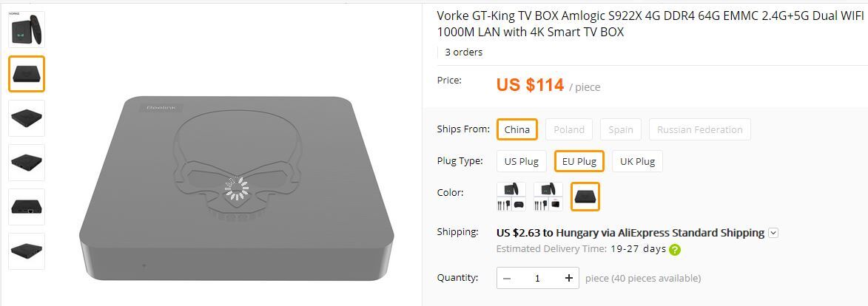This screenshot has height=306, width=868.
Task: Select the EU Plug option
Action: coord(579,162)
